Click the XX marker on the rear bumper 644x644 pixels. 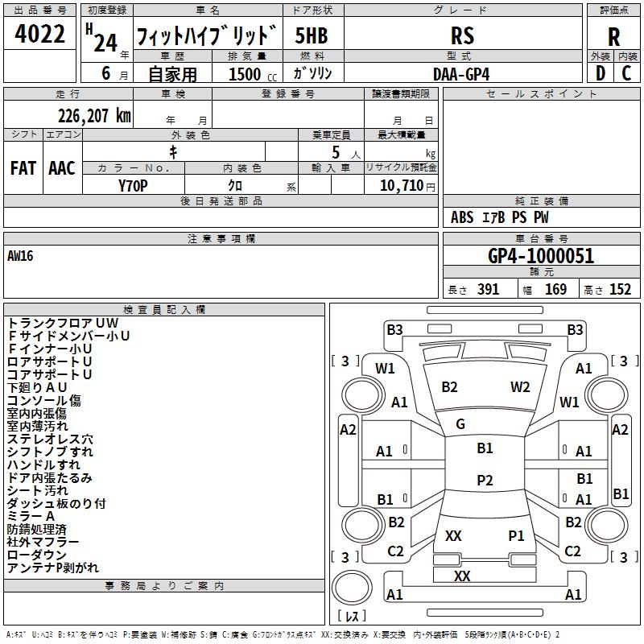[x=462, y=576]
